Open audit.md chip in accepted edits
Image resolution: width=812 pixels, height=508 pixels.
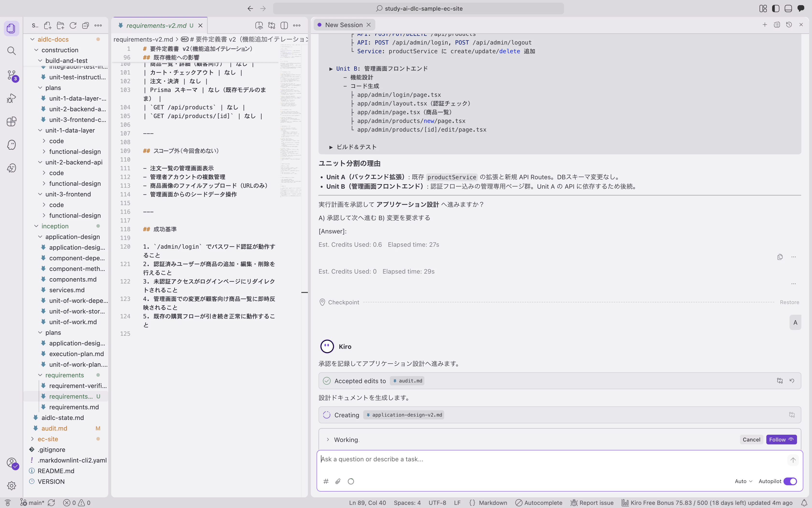[407, 381]
